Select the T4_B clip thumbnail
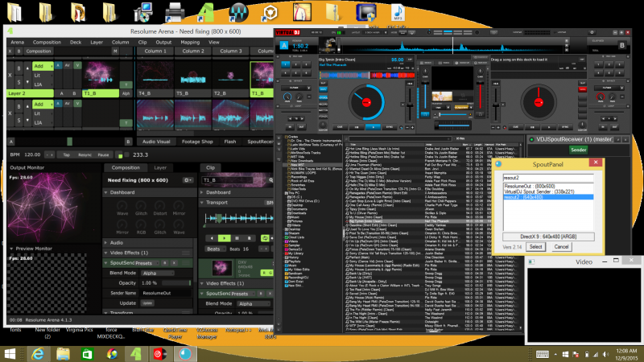Viewport: 644px width, 362px height. pyautogui.click(x=155, y=75)
